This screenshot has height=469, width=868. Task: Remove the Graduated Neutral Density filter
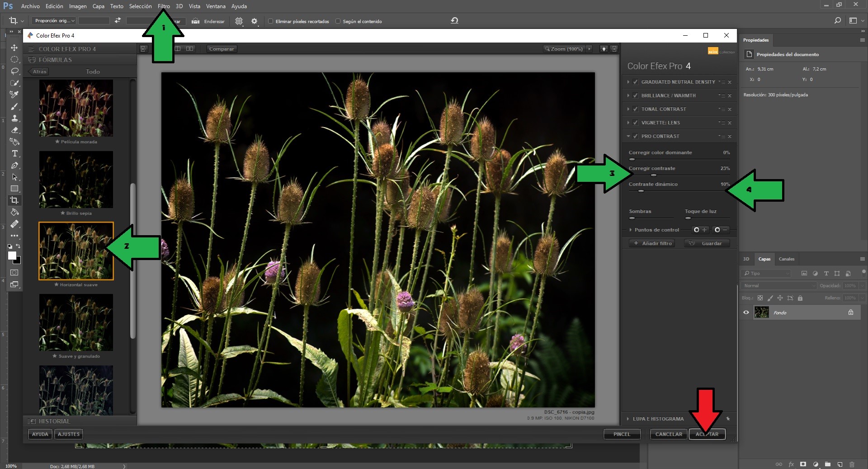pos(730,82)
